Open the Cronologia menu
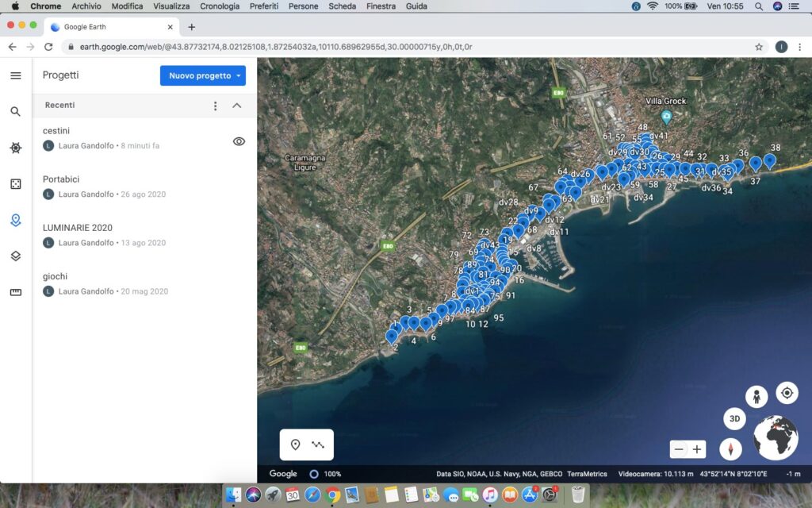The width and height of the screenshot is (812, 508). (220, 6)
